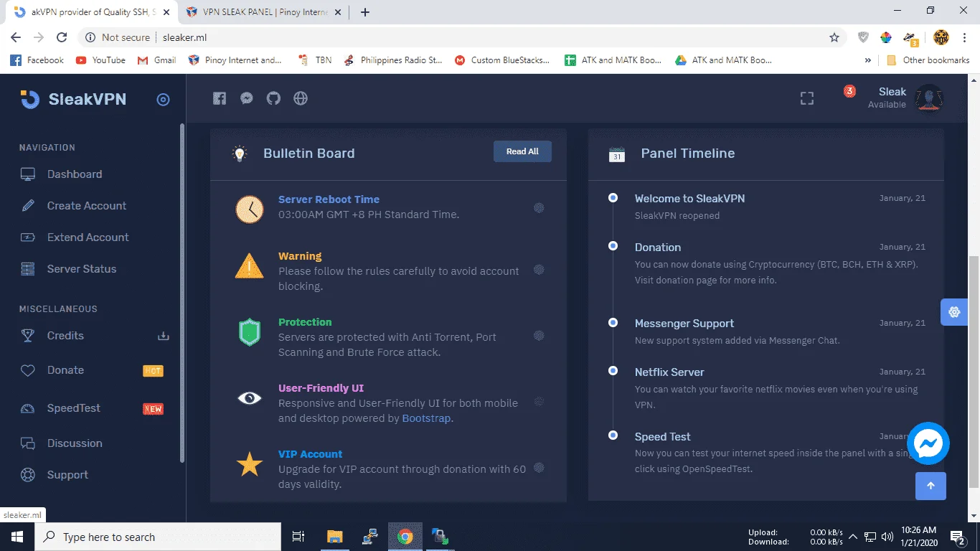Click the taskbar search box
This screenshot has width=980, height=551.
click(x=158, y=537)
